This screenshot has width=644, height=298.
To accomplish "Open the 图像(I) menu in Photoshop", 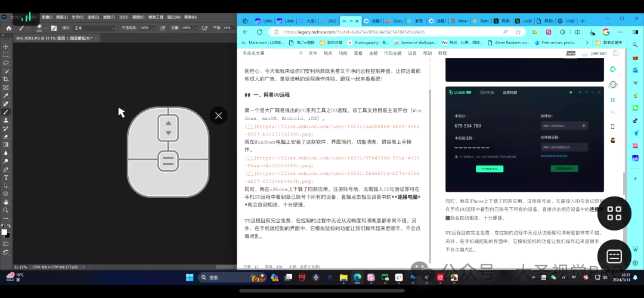I will pyautogui.click(x=47, y=17).
